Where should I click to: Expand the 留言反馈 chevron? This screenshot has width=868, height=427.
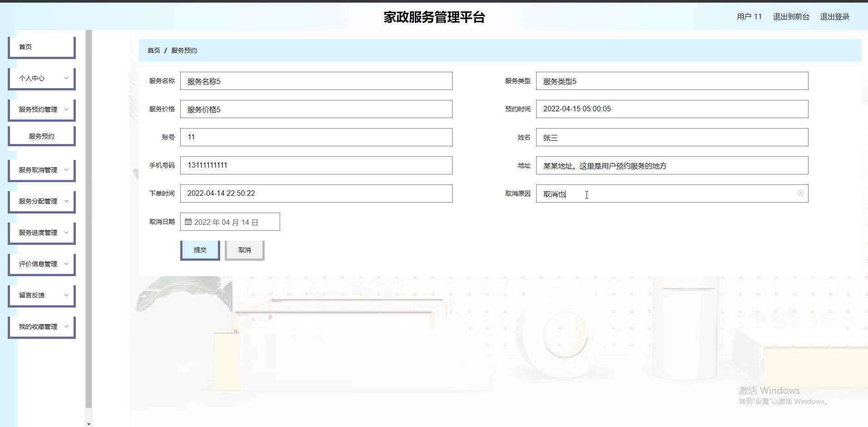(x=66, y=295)
